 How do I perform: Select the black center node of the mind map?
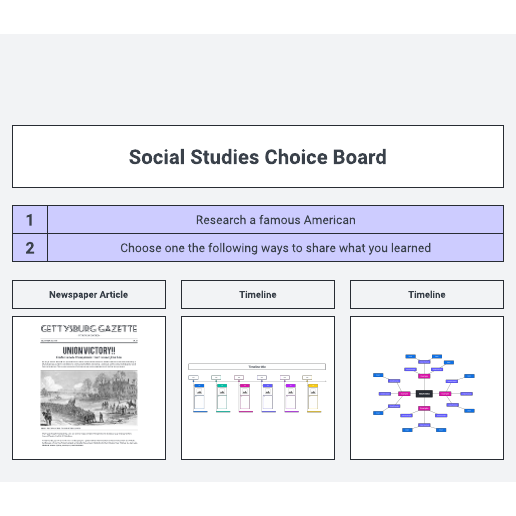[x=424, y=394]
